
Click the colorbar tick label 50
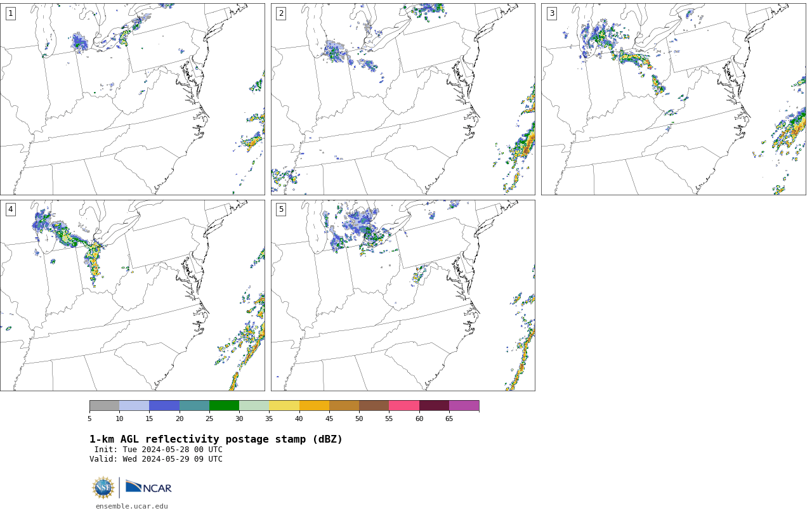(x=359, y=419)
